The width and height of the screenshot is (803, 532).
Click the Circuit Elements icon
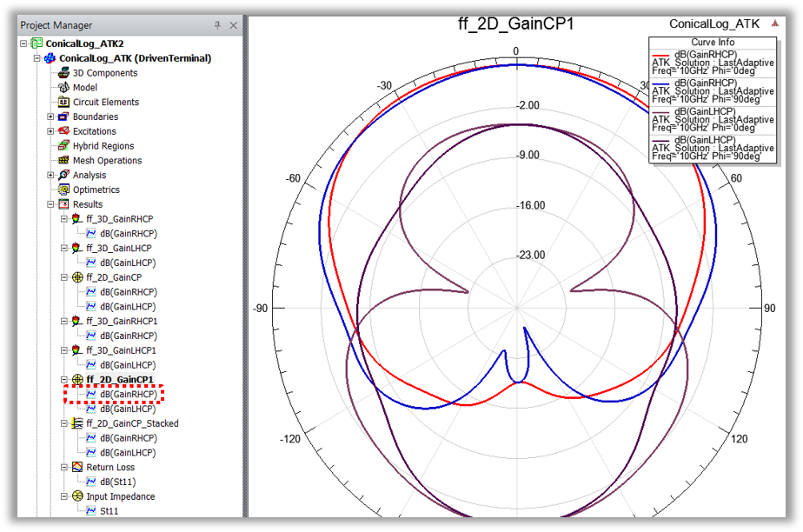click(63, 102)
